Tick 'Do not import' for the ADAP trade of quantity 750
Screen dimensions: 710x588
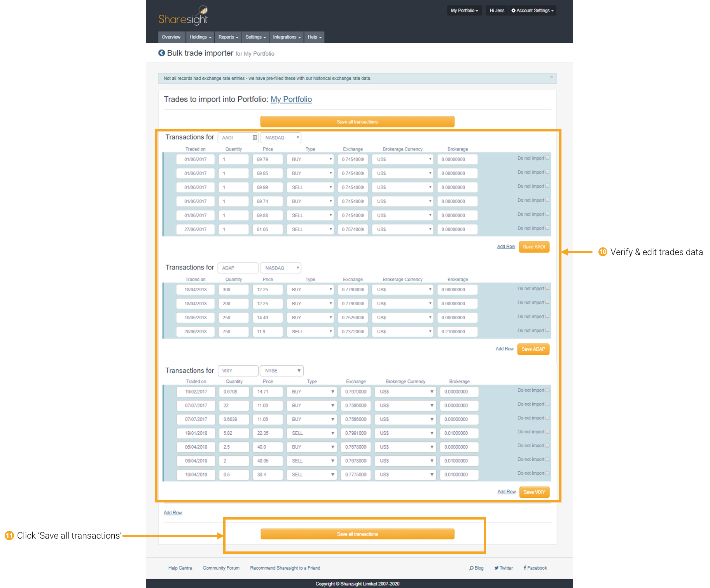pos(547,330)
